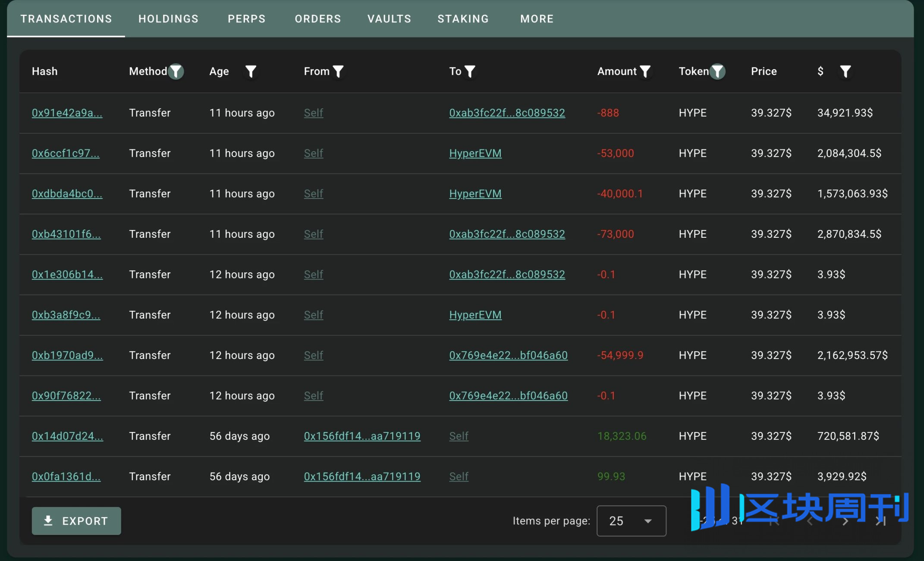Open sender 0x156fdf14...aa719119 in 99.93 row

pos(362,476)
